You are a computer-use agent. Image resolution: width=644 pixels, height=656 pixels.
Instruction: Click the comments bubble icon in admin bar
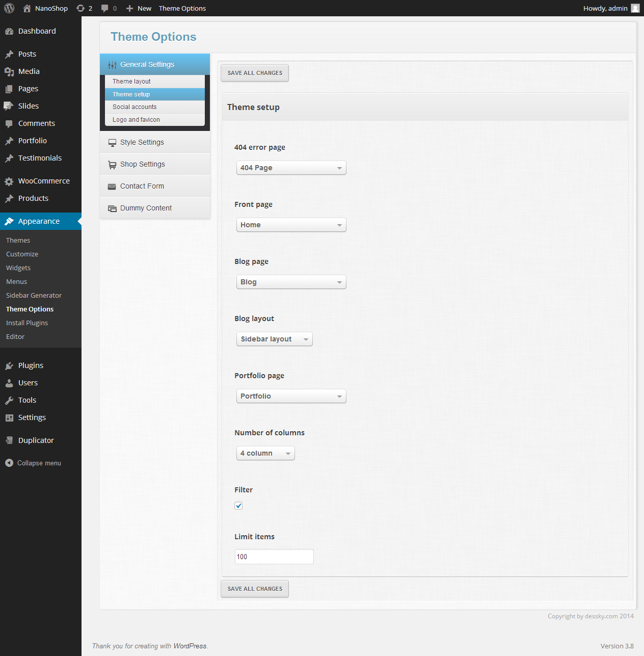(x=105, y=8)
